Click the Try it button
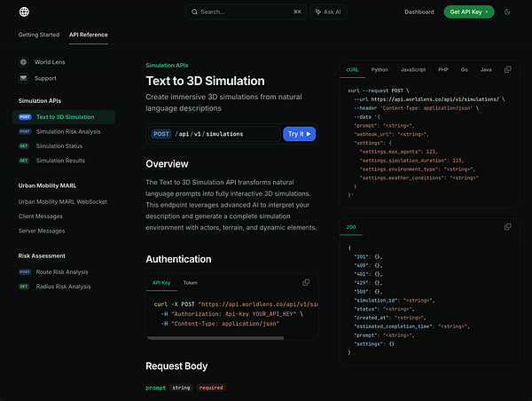This screenshot has width=532, height=401. [300, 134]
